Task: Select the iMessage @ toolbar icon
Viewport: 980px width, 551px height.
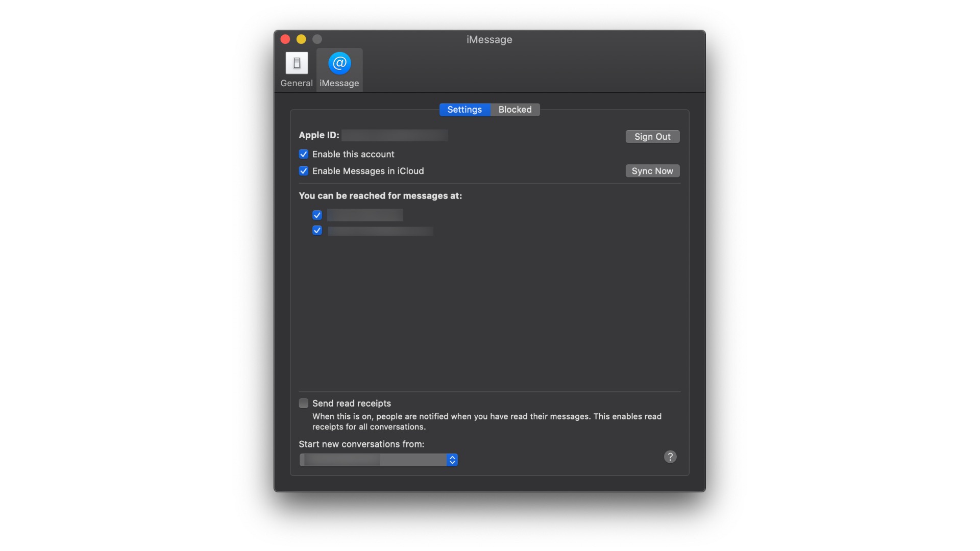Action: [339, 63]
